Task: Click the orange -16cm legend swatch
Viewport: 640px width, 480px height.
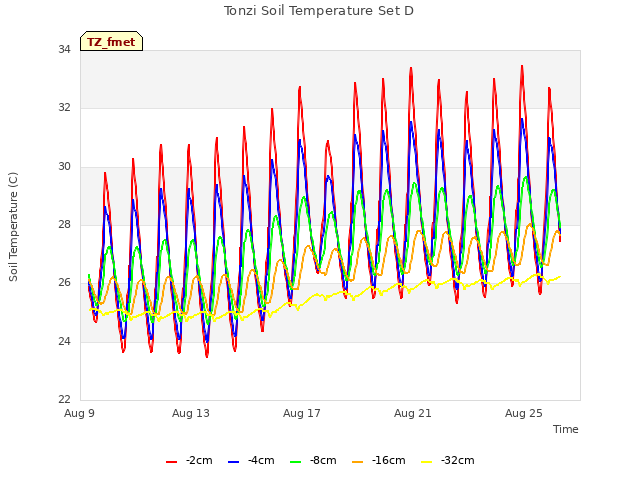Action: pos(357,462)
